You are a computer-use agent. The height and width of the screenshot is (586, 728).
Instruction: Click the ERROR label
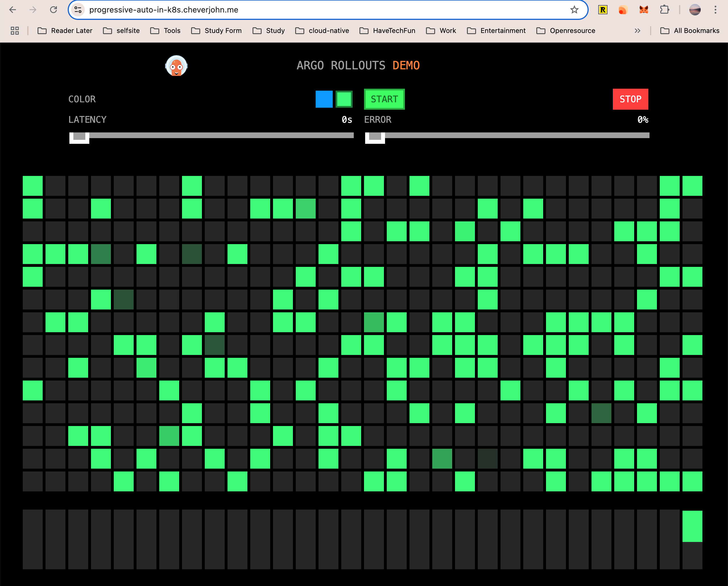[x=378, y=119]
